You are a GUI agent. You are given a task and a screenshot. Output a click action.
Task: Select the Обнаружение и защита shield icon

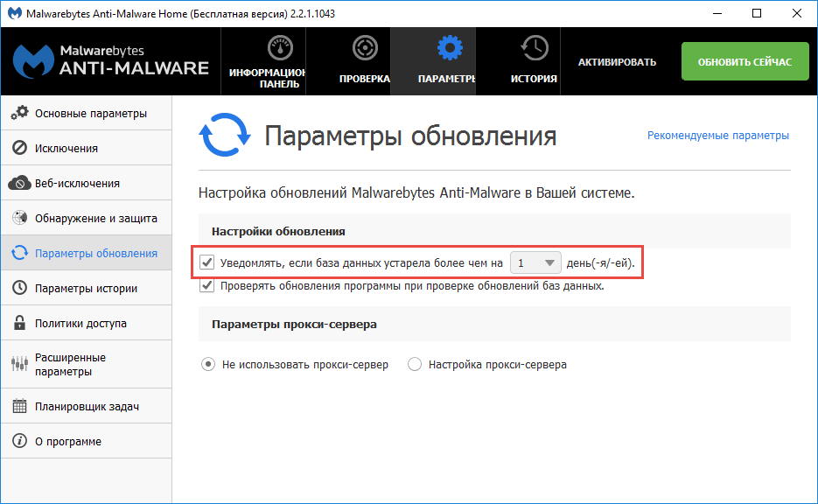point(19,217)
